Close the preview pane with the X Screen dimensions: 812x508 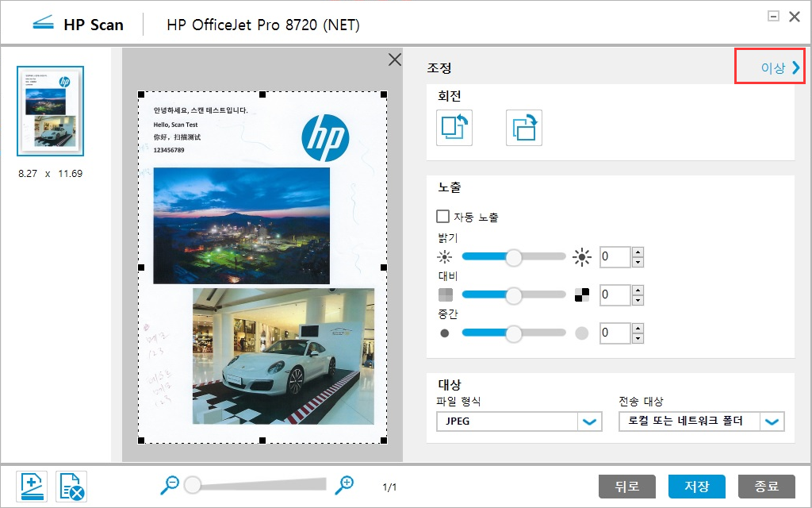[x=395, y=60]
